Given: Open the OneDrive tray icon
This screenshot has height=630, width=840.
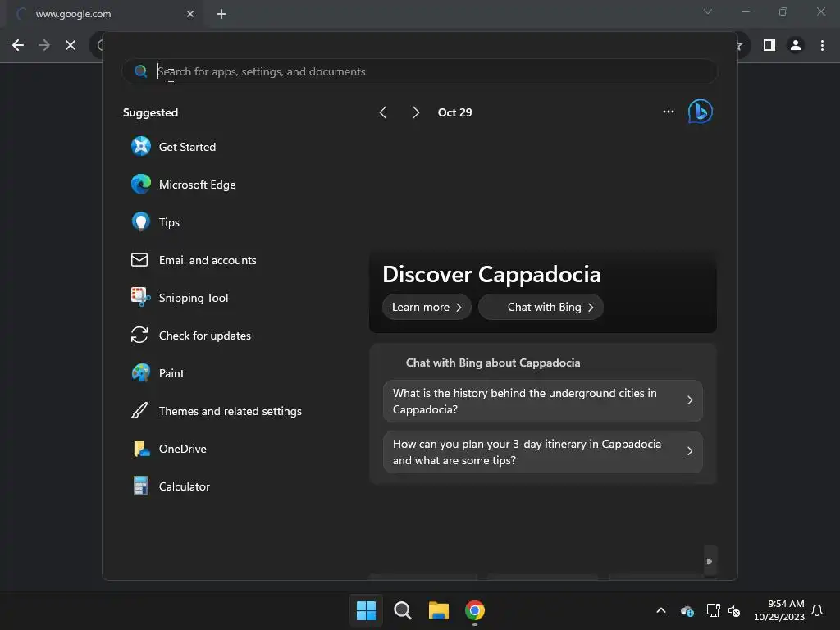Looking at the screenshot, I should point(687,610).
